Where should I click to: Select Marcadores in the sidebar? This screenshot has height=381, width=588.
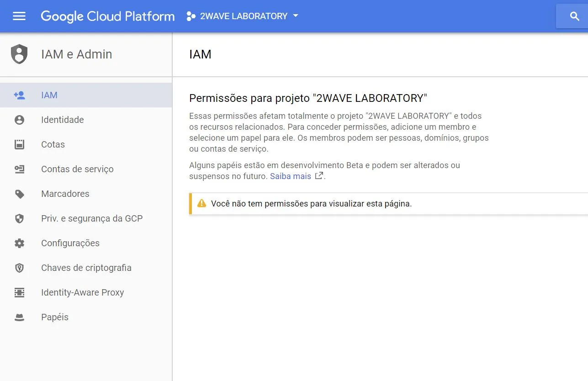click(86, 194)
